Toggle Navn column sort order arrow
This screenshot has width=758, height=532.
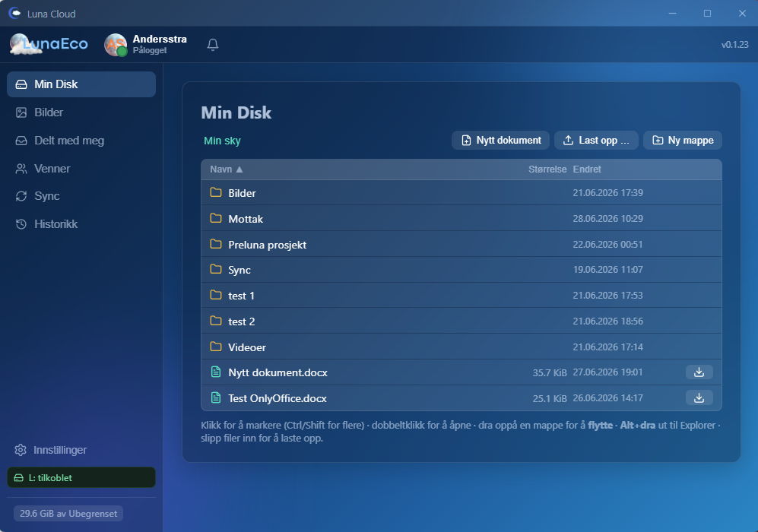[x=239, y=169]
